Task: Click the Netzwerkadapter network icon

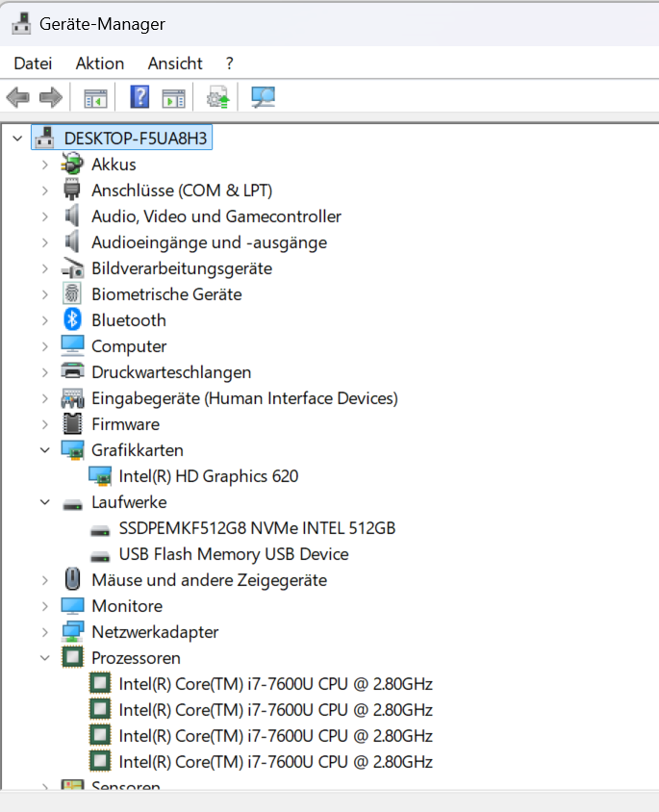Action: 72,632
